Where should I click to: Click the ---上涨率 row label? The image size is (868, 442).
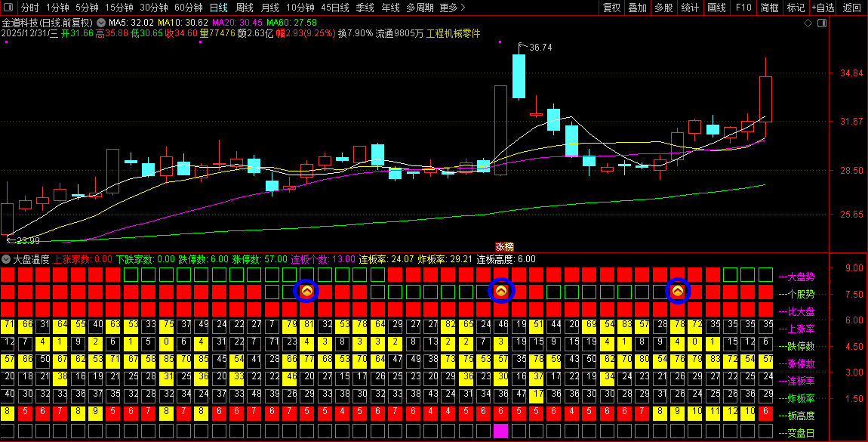click(x=796, y=329)
